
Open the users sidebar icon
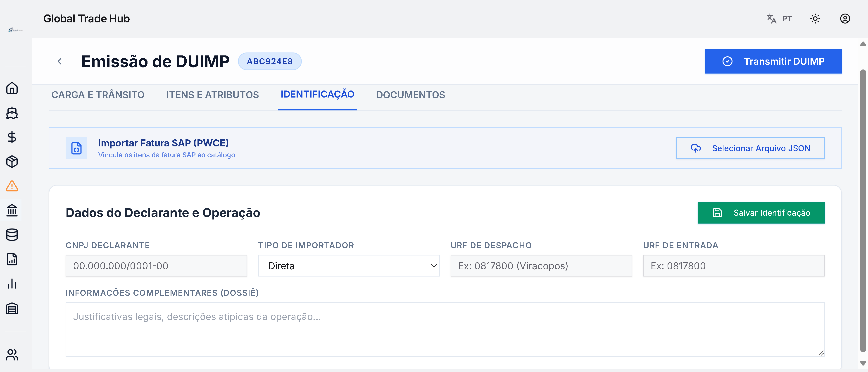click(x=12, y=355)
